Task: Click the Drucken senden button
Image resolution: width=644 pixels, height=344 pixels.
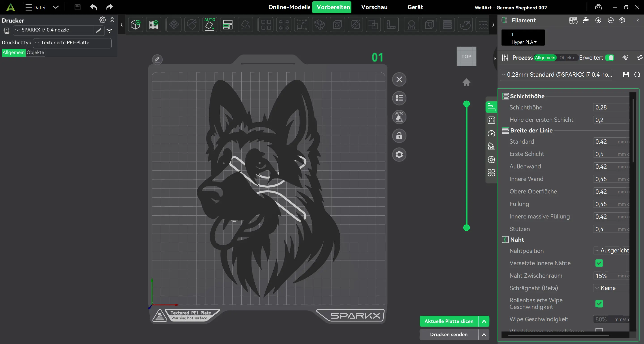Action: click(x=449, y=335)
